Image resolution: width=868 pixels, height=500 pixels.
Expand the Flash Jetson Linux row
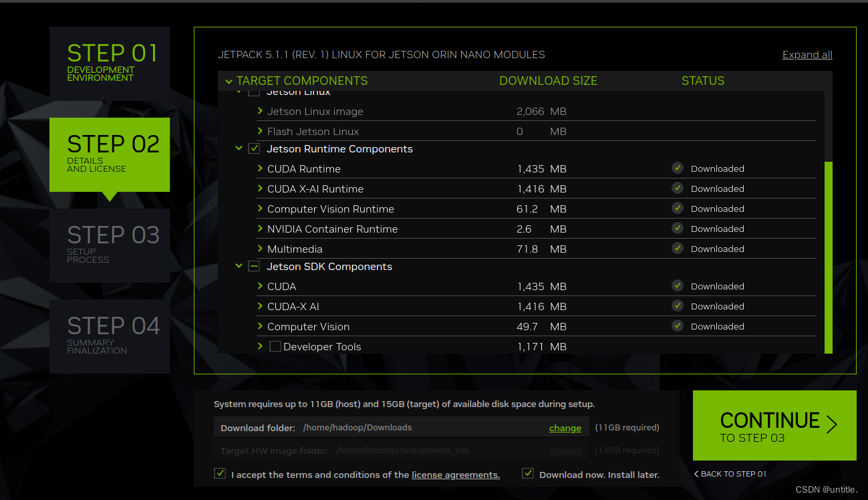260,131
